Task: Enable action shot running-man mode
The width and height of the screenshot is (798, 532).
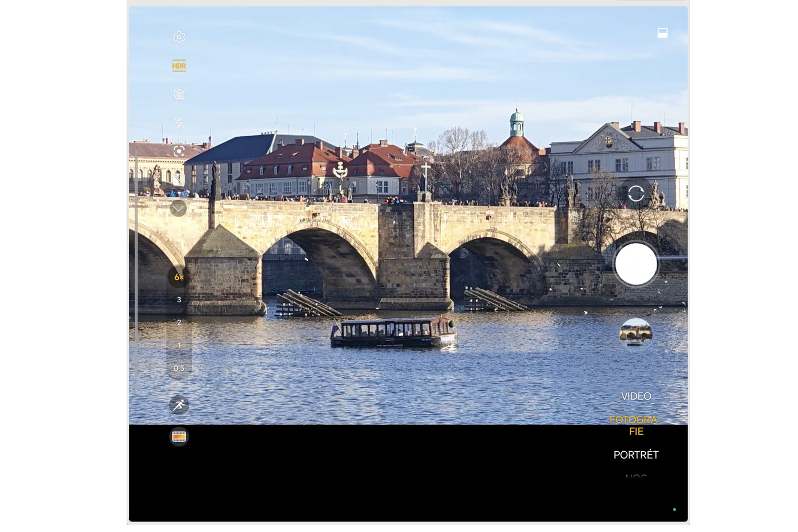Action: click(x=179, y=405)
